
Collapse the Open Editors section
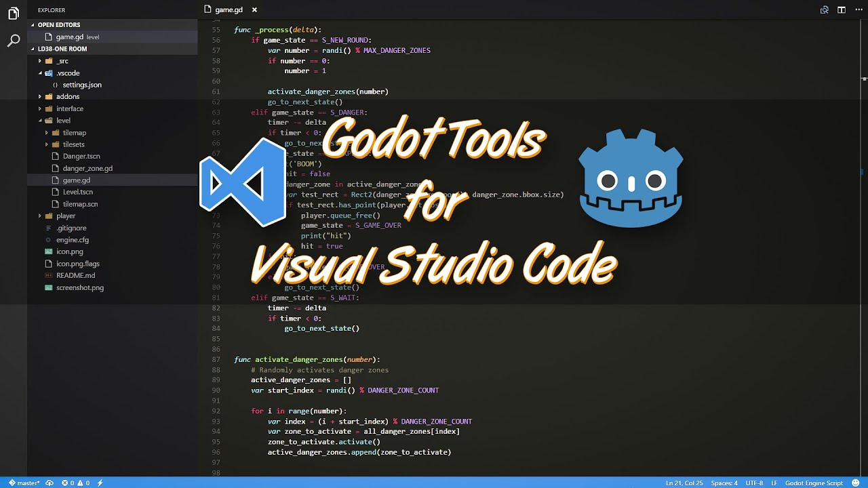[112, 25]
